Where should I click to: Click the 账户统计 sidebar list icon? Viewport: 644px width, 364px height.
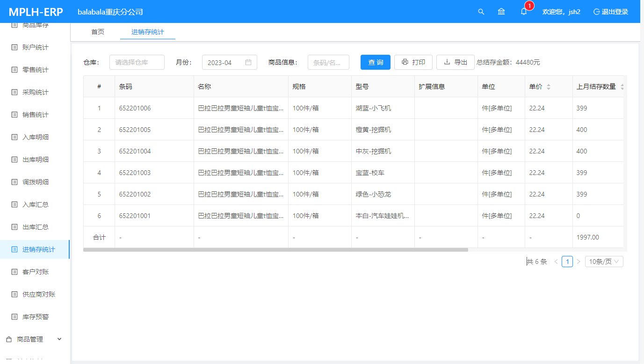click(x=14, y=47)
